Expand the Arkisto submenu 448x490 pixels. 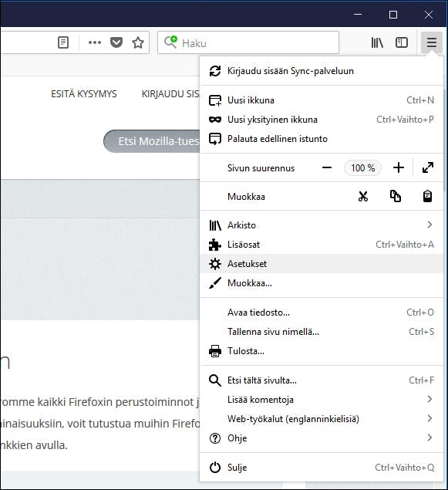tap(322, 225)
